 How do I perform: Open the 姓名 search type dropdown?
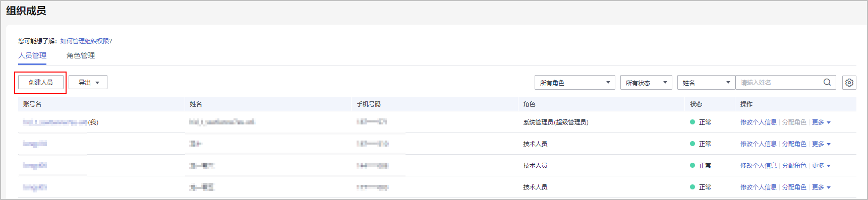(706, 83)
